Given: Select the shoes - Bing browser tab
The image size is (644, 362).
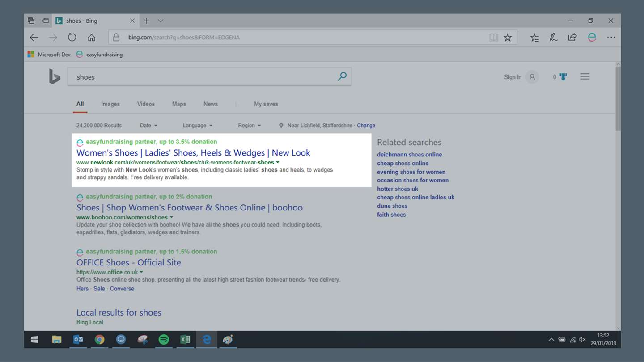Looking at the screenshot, I should pos(95,21).
